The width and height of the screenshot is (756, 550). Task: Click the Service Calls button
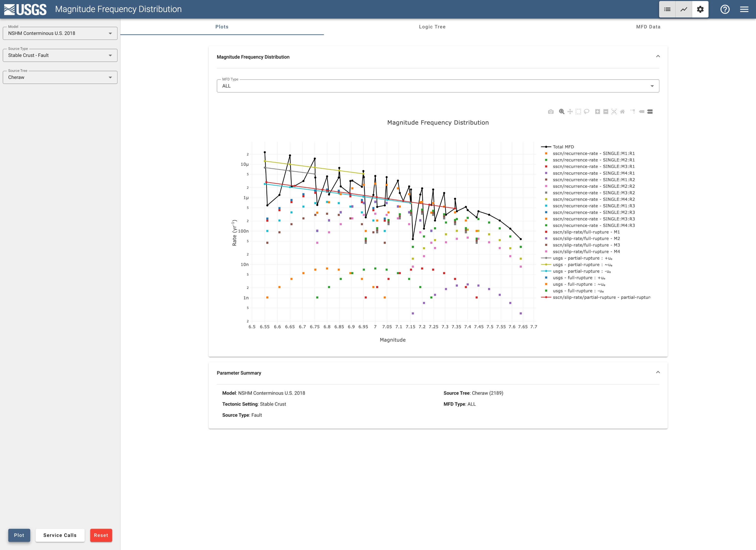pyautogui.click(x=60, y=535)
